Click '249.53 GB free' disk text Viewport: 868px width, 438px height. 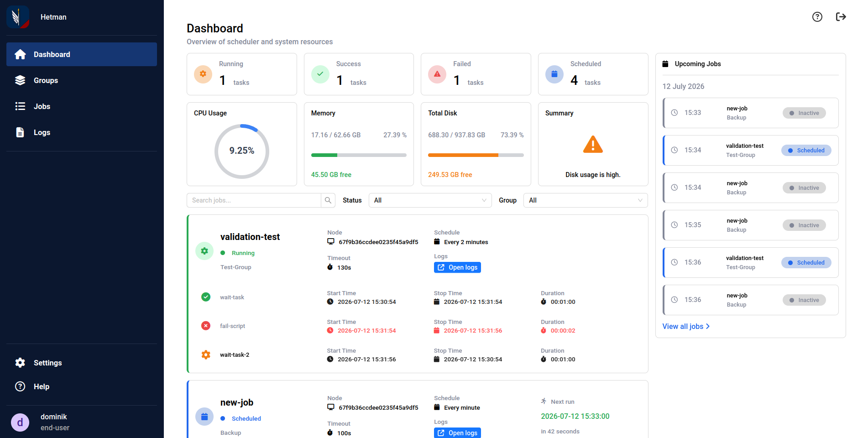[450, 175]
